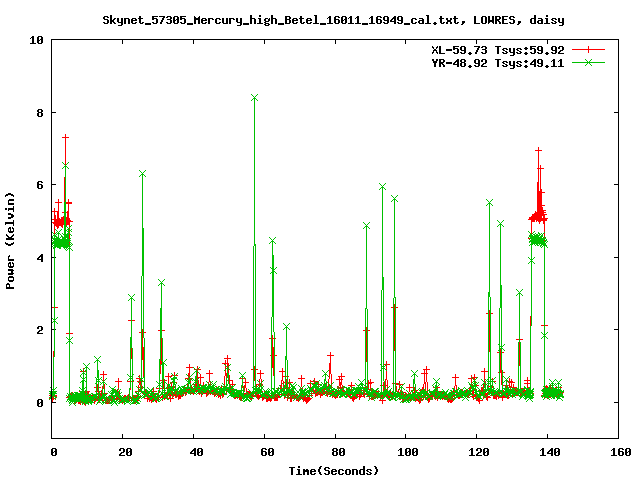Click the Time(Seconds) x-axis label
Image resolution: width=640 pixels, height=480 pixels.
tap(334, 471)
